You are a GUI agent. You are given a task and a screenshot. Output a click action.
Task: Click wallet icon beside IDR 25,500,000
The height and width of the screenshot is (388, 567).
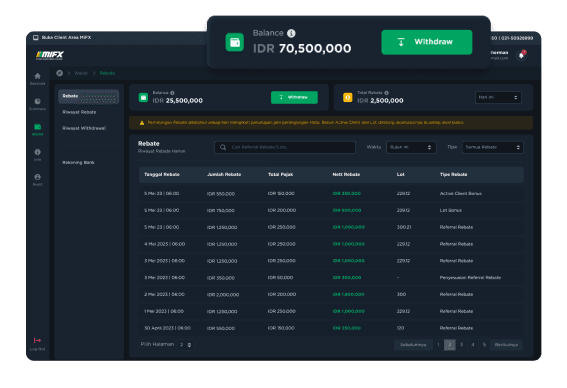click(144, 98)
